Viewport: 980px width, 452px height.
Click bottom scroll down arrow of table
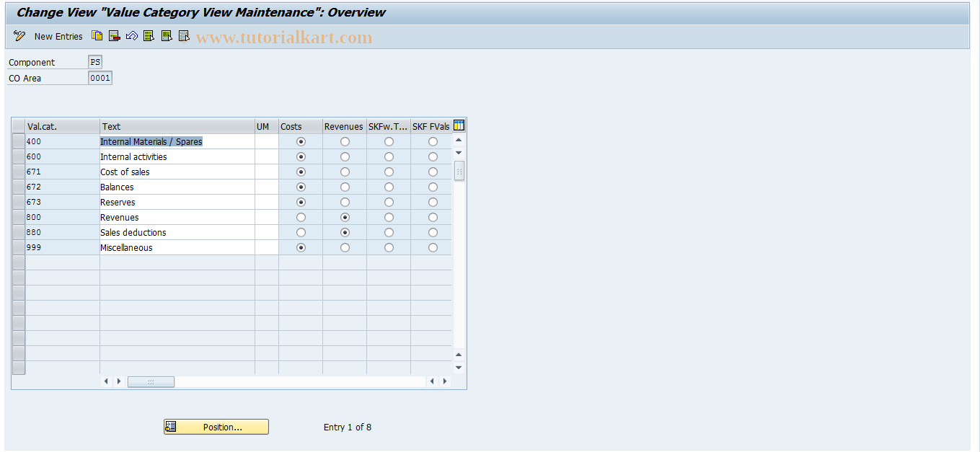[x=459, y=367]
